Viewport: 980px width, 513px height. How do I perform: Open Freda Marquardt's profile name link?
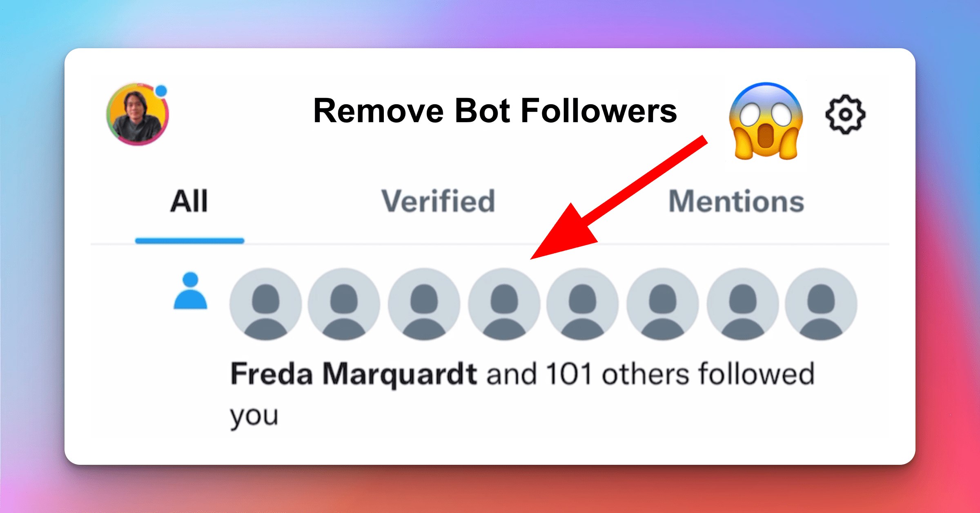click(353, 374)
